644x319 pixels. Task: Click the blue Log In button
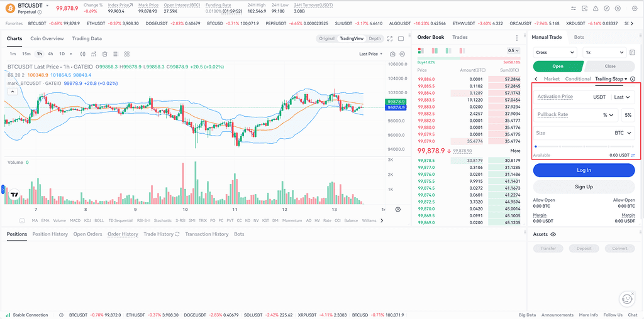(x=583, y=170)
